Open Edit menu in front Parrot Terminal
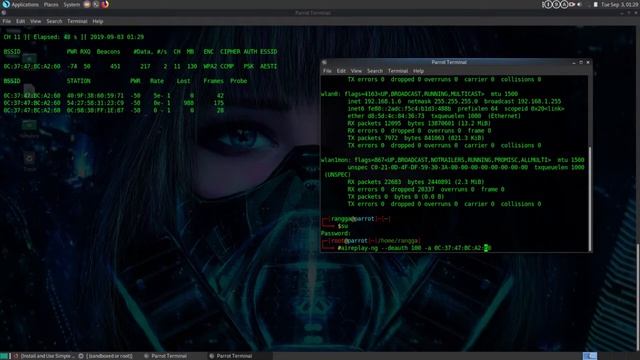Screen dimensions: 640x360 [x=341, y=71]
